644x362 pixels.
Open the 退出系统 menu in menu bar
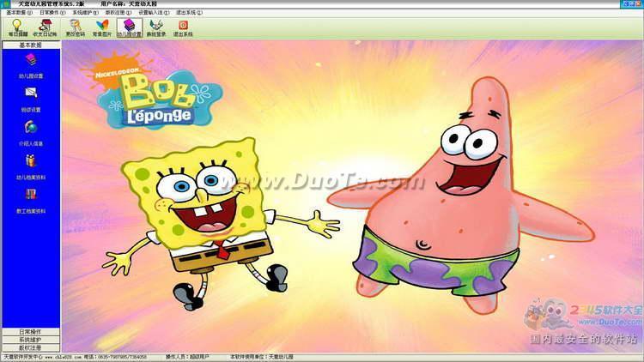[190, 13]
